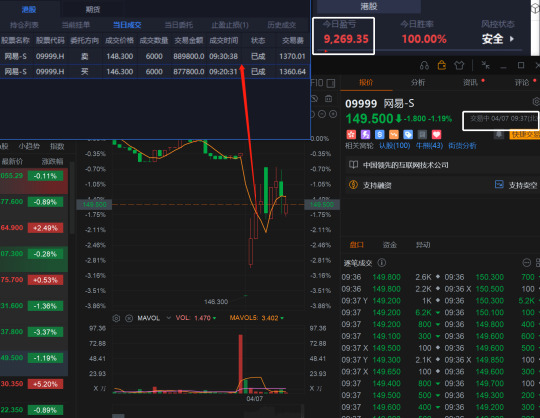540x418 pixels.
Task: Select the 盘口 tab
Action: coord(356,245)
